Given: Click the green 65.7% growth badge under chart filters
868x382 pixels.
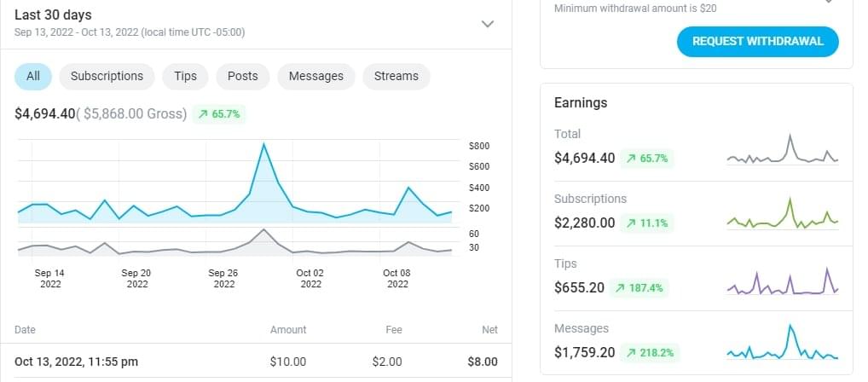Looking at the screenshot, I should tap(219, 113).
